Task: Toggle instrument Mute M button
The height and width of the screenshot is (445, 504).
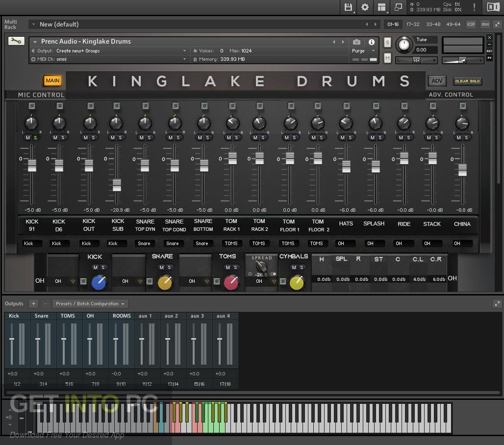Action: [x=387, y=58]
